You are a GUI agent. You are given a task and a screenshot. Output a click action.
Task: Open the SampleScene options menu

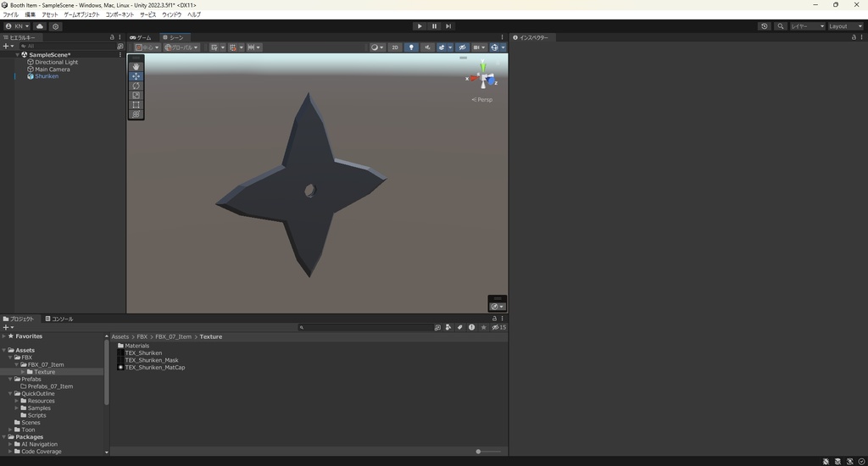[x=120, y=55]
